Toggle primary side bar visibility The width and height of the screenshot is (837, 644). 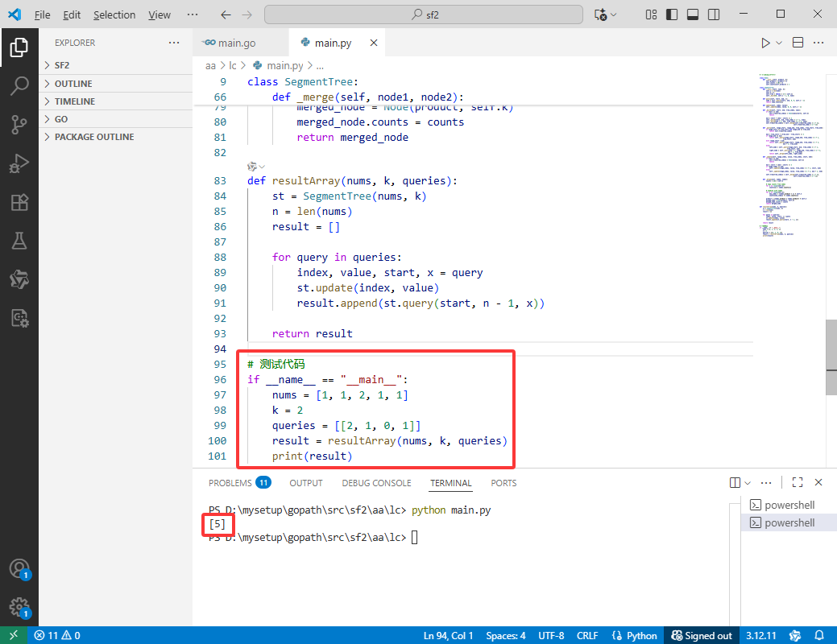pos(672,15)
